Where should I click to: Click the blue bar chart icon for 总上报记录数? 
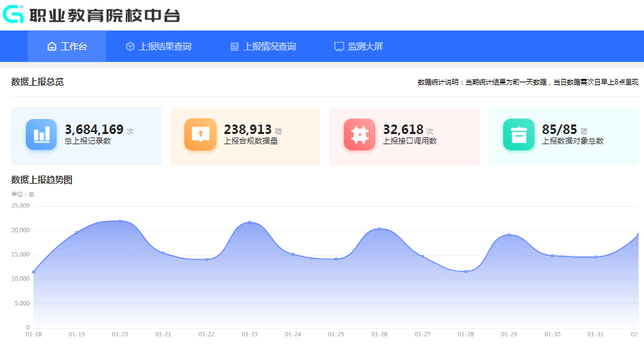pos(41,135)
